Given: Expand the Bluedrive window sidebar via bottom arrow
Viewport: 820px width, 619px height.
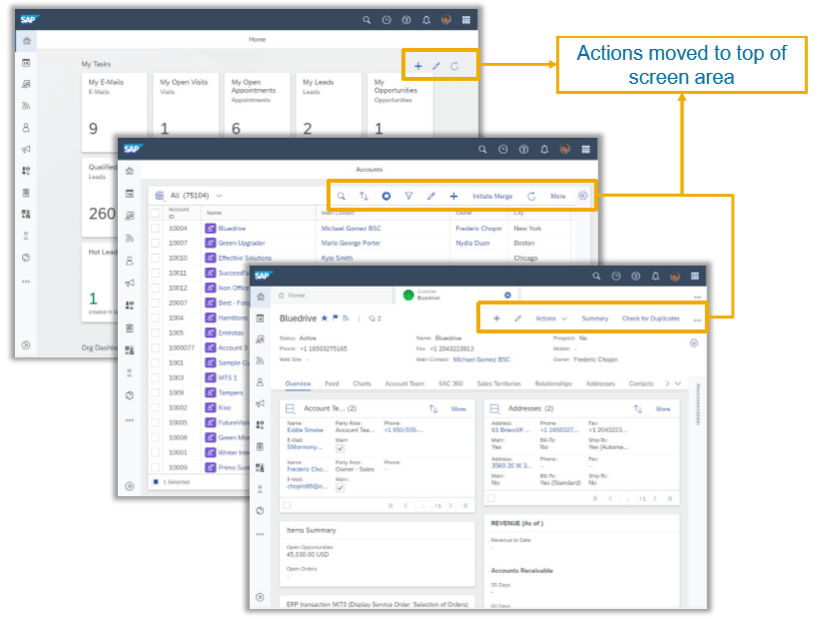Looking at the screenshot, I should tap(260, 597).
